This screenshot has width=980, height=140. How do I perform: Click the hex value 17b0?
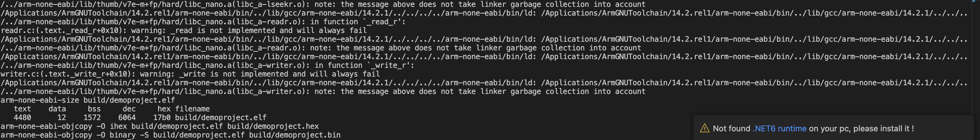(162, 118)
